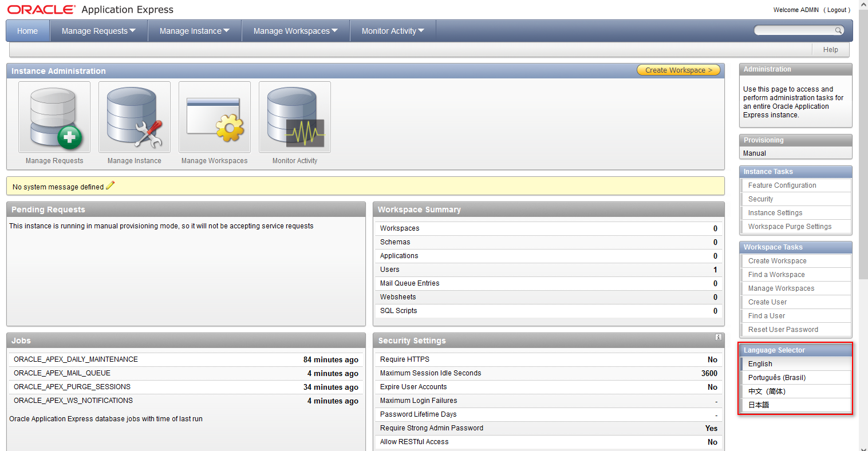Click the Help link
The height and width of the screenshot is (451, 868).
tap(830, 50)
